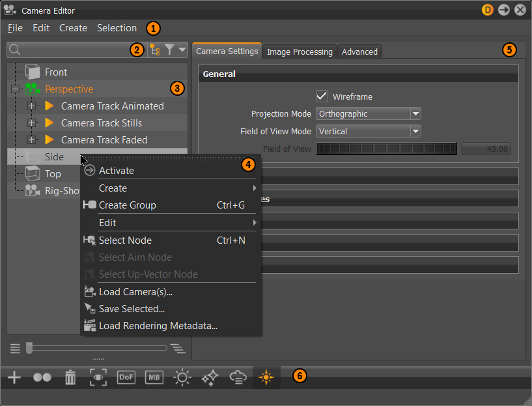Click the Field of View slider bar

tap(386, 149)
